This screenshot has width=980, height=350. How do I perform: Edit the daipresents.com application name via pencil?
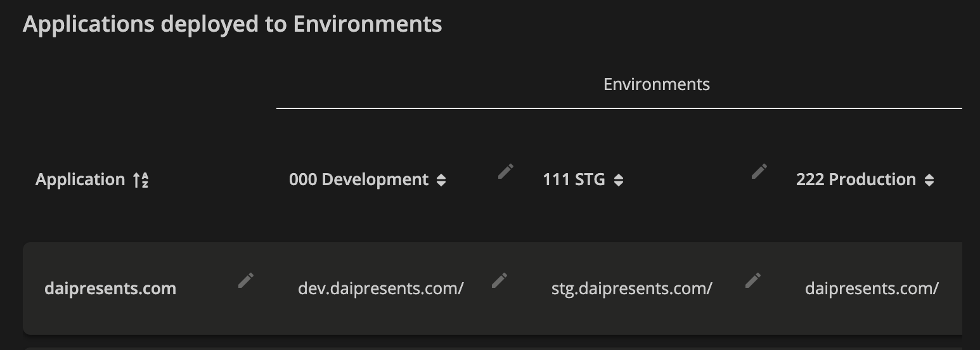[x=246, y=280]
